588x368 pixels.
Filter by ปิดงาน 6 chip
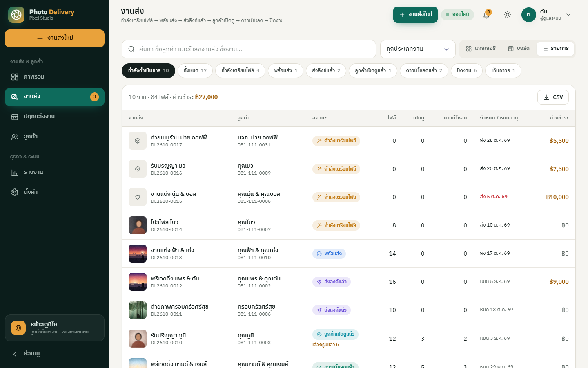pos(467,70)
